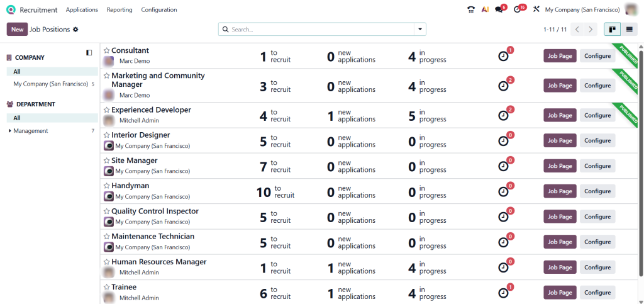Open activities clock for Consultant
Viewport: 644px width, 304px height.
503,56
